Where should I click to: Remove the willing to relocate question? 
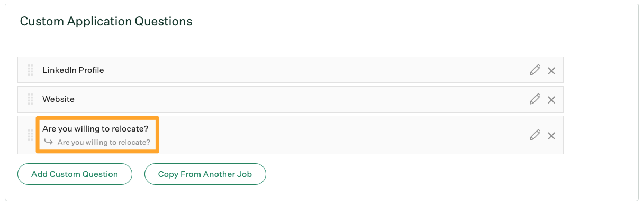551,136
